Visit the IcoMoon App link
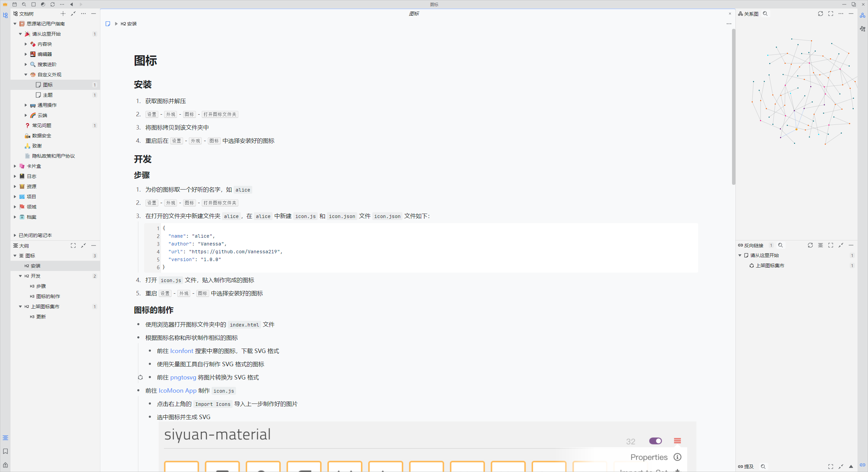Image resolution: width=868 pixels, height=472 pixels. click(178, 391)
